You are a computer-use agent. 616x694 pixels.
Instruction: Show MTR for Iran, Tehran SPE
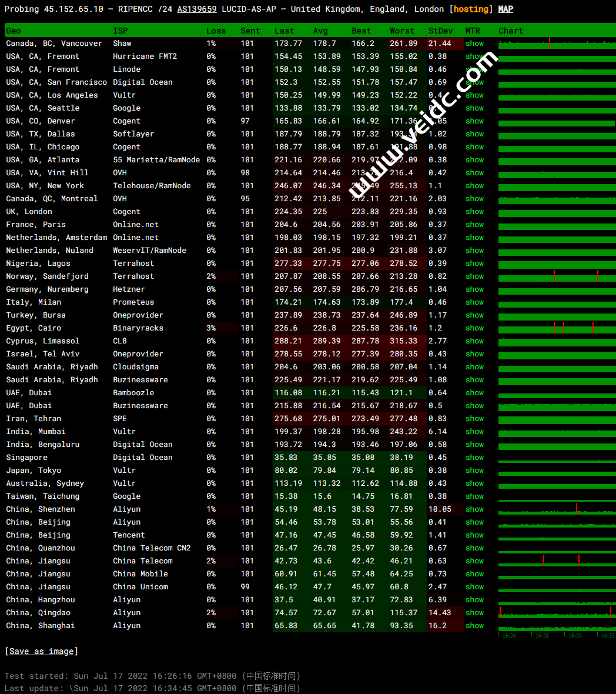pyautogui.click(x=474, y=419)
